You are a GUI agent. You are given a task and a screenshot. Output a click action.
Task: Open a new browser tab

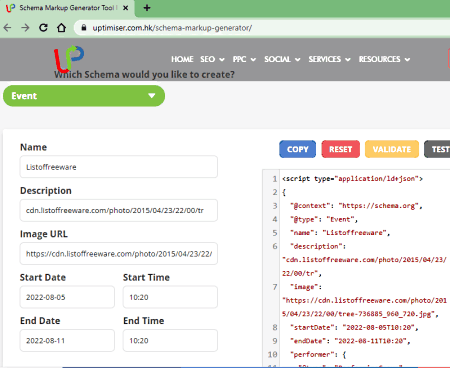147,8
